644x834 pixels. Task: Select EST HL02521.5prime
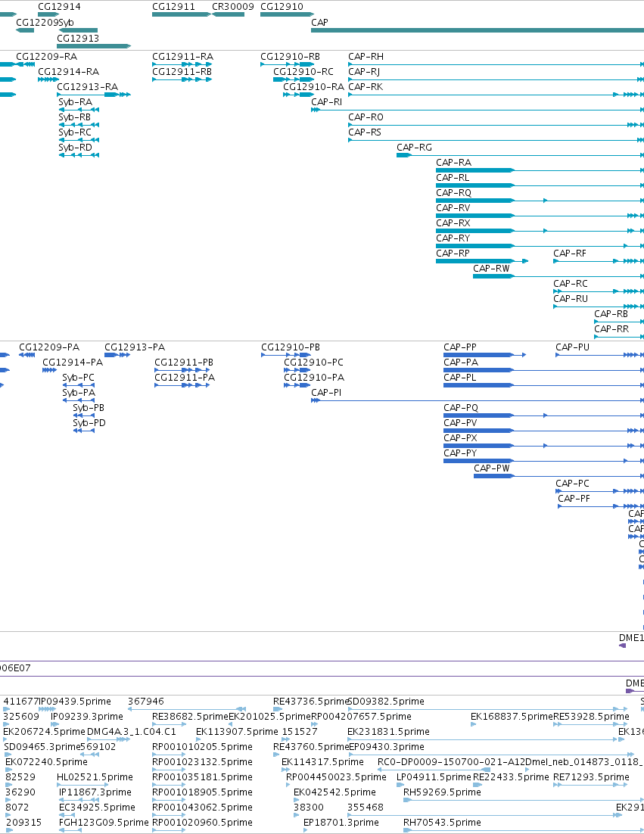pyautogui.click(x=95, y=777)
